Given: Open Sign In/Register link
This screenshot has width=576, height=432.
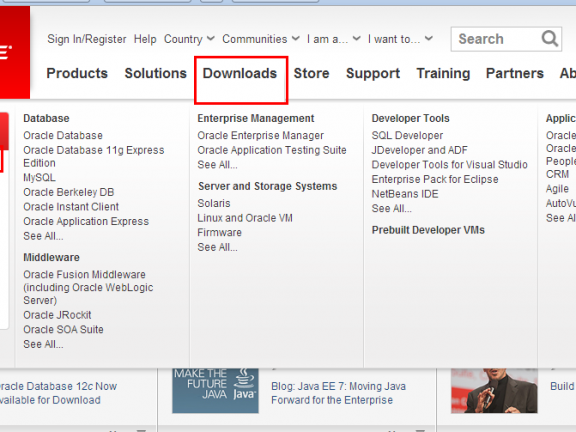Looking at the screenshot, I should coord(87,39).
